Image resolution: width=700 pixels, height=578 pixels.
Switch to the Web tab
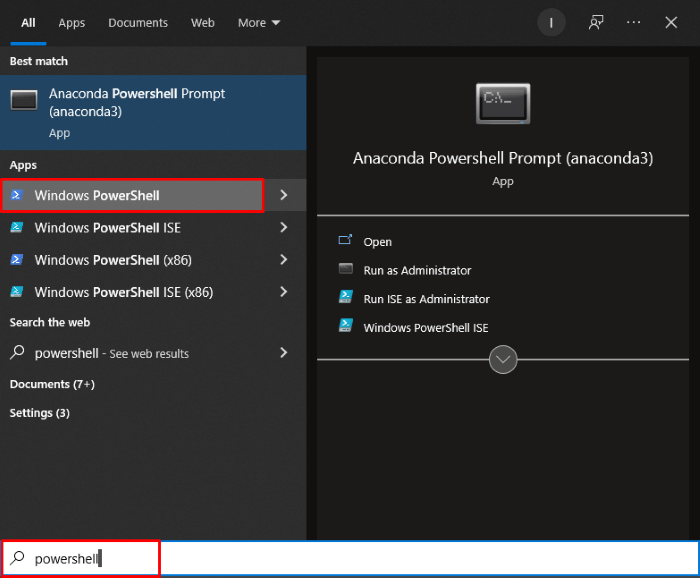pyautogui.click(x=203, y=23)
